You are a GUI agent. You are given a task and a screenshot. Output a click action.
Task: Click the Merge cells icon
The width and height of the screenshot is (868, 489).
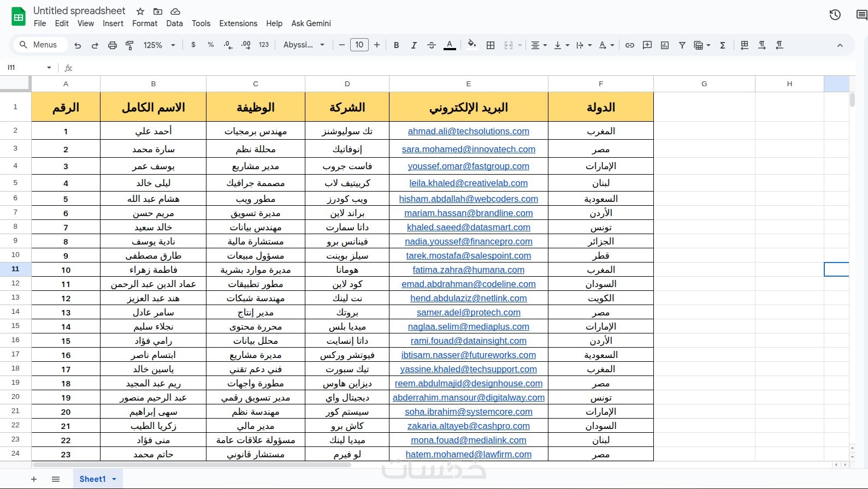tap(509, 45)
